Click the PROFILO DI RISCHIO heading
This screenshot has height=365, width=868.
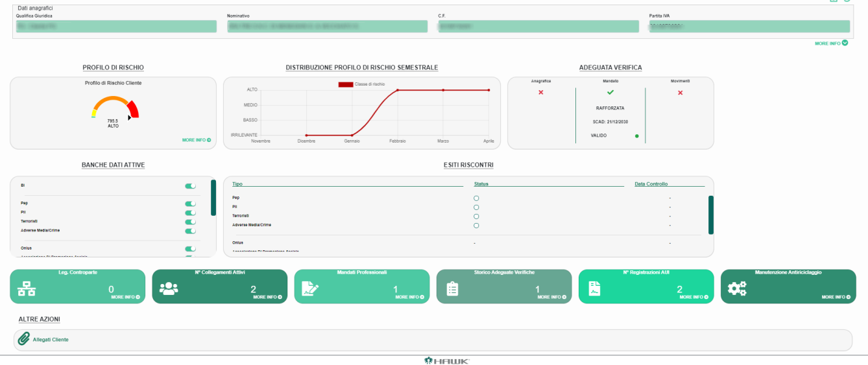click(113, 67)
